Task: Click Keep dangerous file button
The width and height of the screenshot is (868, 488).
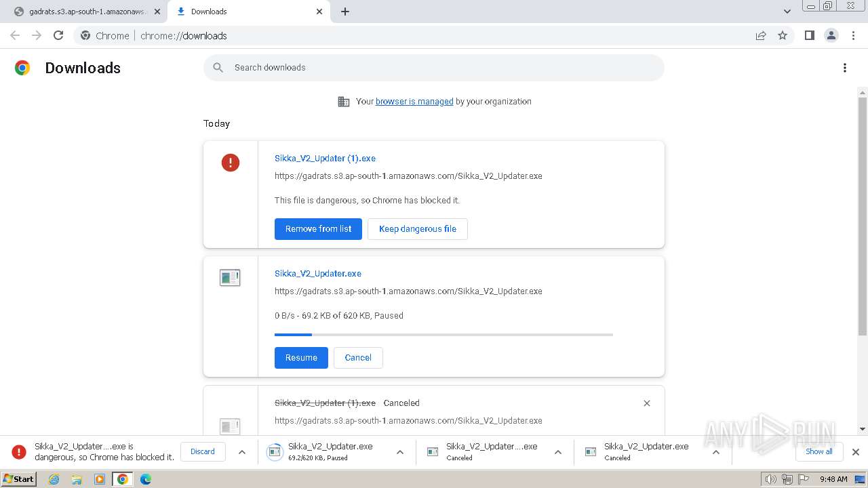Action: coord(418,229)
